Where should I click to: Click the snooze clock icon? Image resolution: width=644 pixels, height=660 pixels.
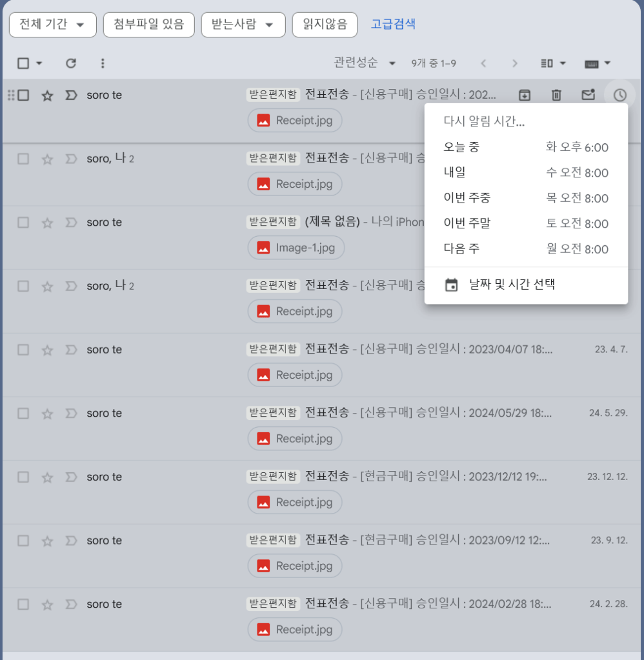[x=619, y=95]
